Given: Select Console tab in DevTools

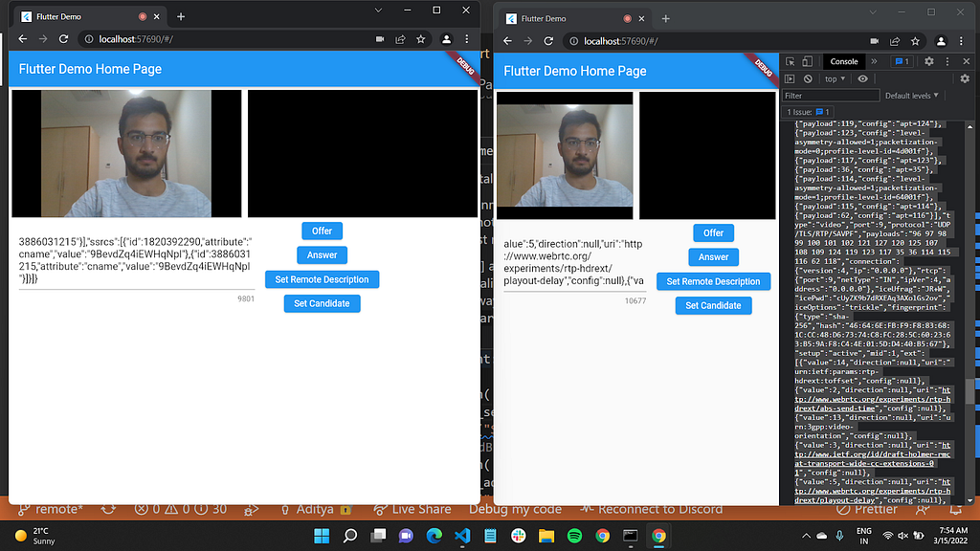Looking at the screenshot, I should 844,61.
